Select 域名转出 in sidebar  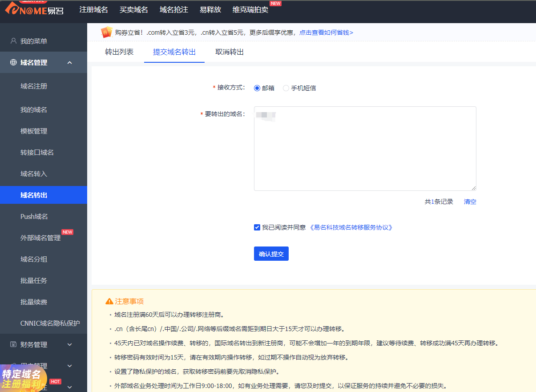[x=44, y=195]
